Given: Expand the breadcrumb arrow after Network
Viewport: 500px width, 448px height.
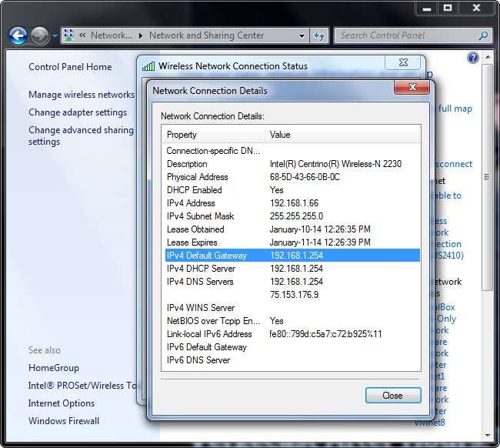Looking at the screenshot, I should click(140, 35).
